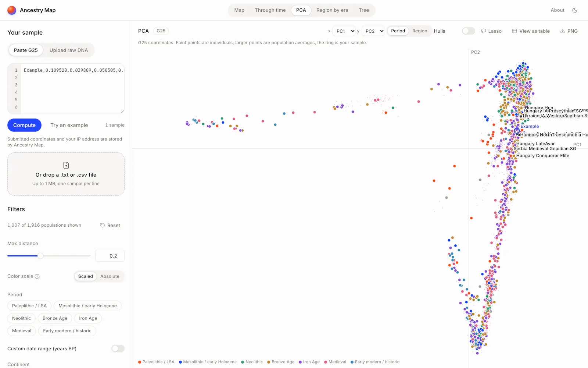Click the Medieval legend entry

click(x=335, y=362)
